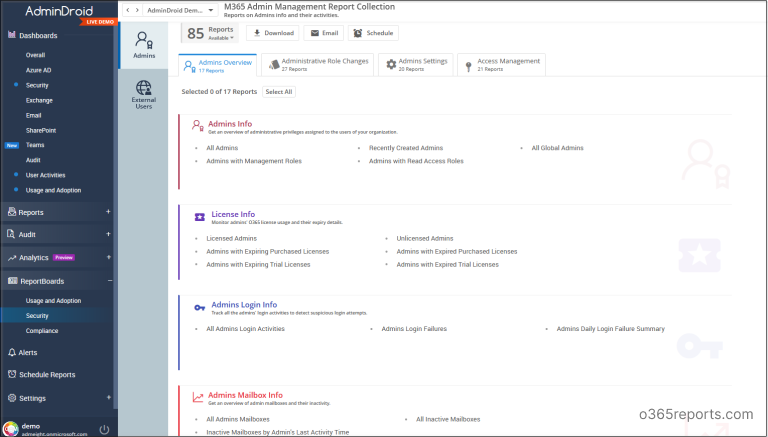Open the AdminDroid Demo tenant dropdown

click(x=181, y=10)
